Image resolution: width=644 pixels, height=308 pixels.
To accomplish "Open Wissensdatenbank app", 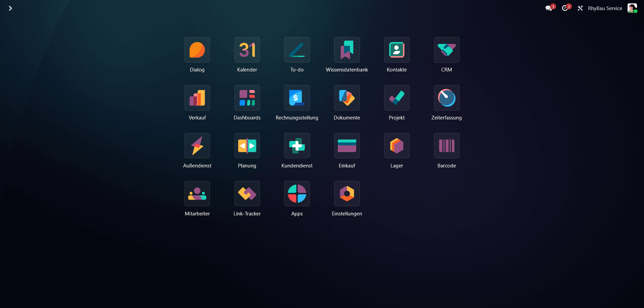I will (347, 50).
